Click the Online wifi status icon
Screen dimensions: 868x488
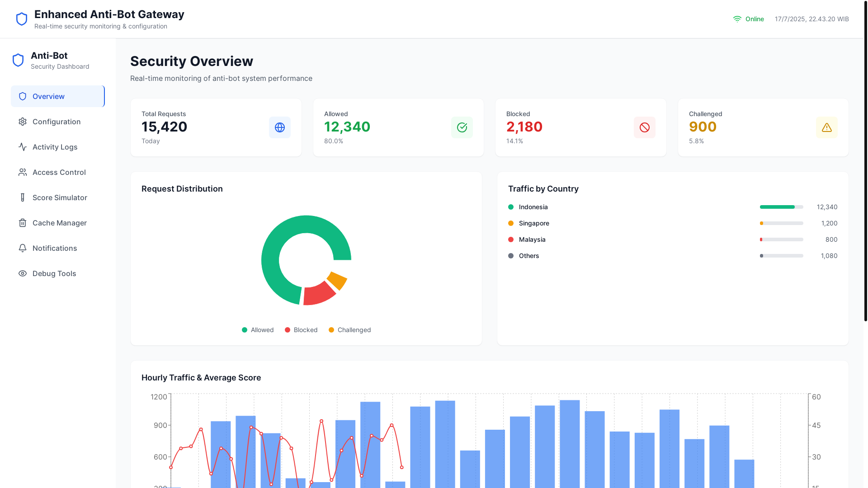coord(737,19)
